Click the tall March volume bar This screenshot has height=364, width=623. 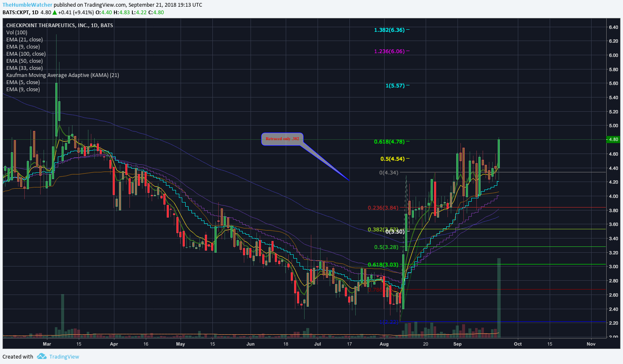[63, 316]
